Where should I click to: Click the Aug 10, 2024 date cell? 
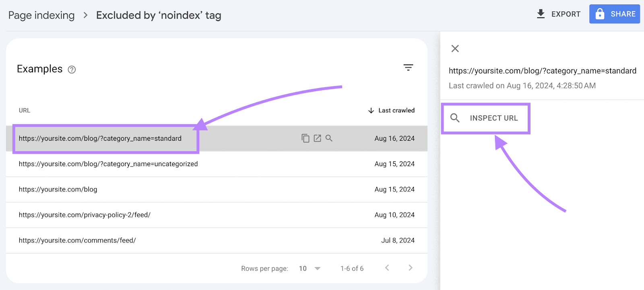pos(394,215)
